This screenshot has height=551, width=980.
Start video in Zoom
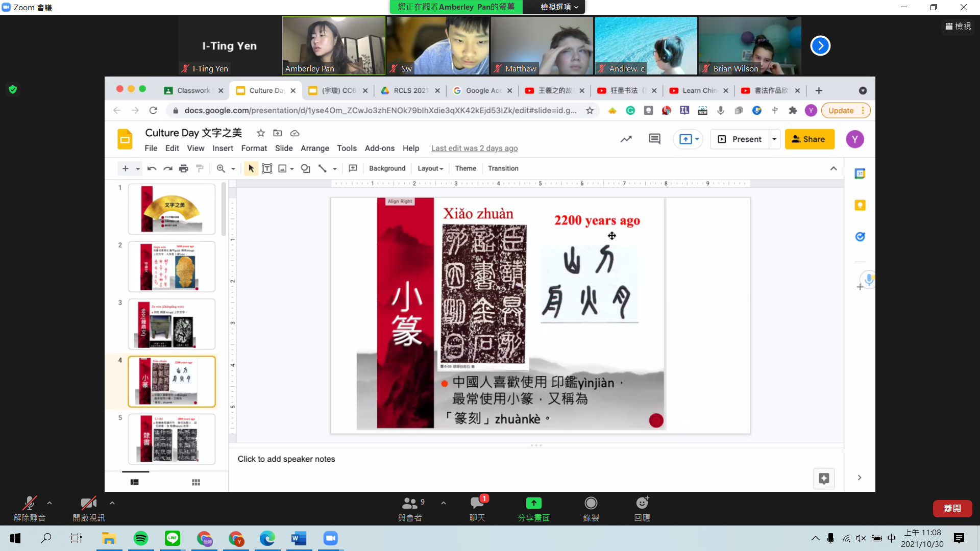pos(89,509)
